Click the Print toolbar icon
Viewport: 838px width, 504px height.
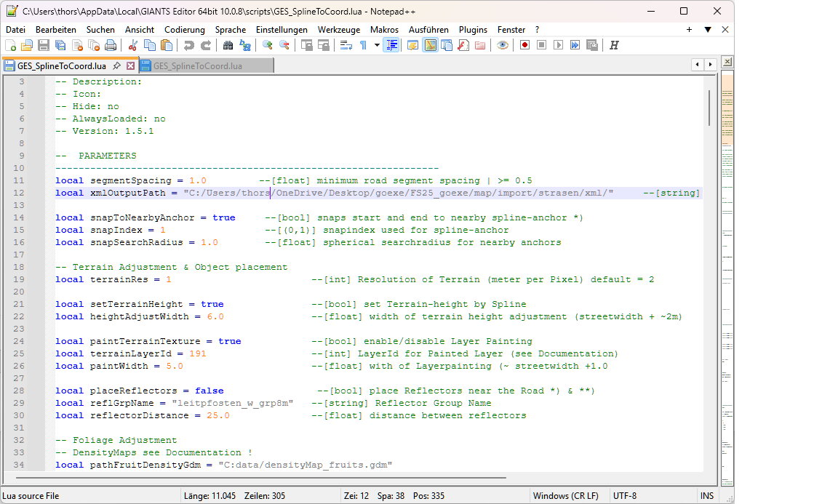[x=111, y=45]
